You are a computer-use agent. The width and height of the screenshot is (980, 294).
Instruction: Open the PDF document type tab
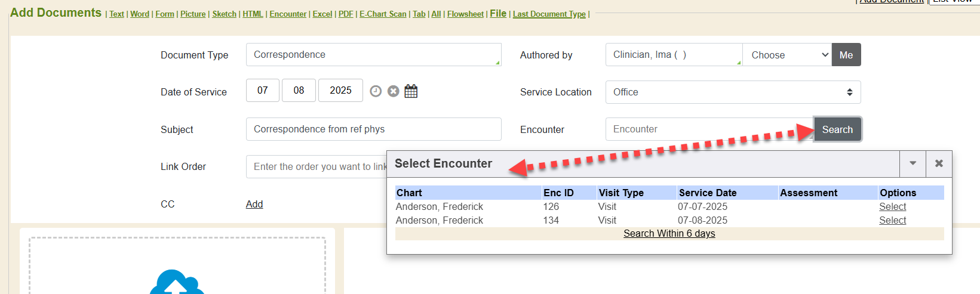(x=346, y=14)
